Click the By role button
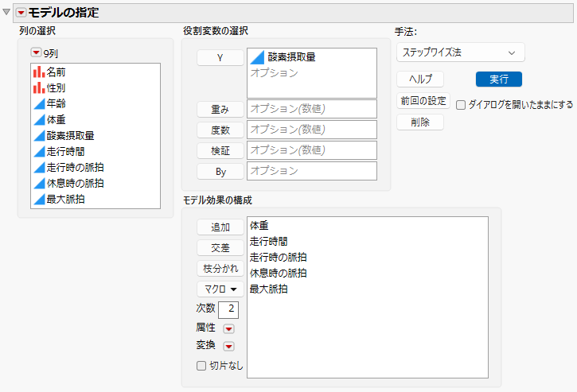 [220, 172]
